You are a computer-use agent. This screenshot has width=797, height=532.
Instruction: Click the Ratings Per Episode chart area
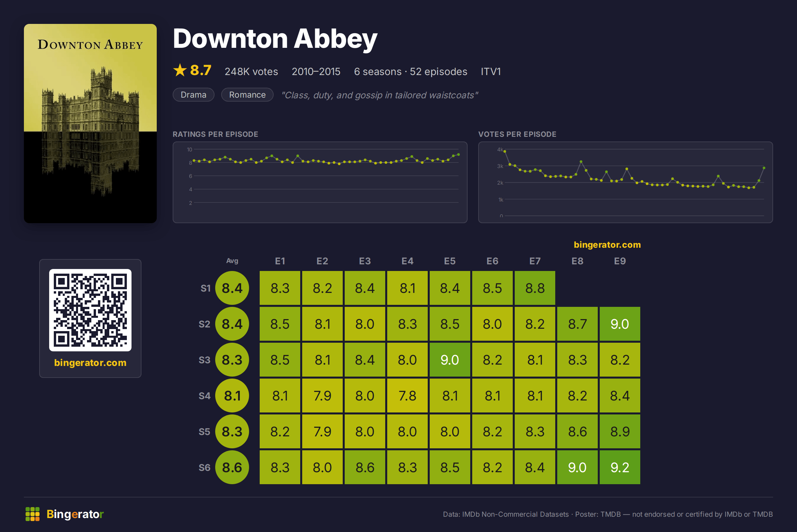click(320, 182)
